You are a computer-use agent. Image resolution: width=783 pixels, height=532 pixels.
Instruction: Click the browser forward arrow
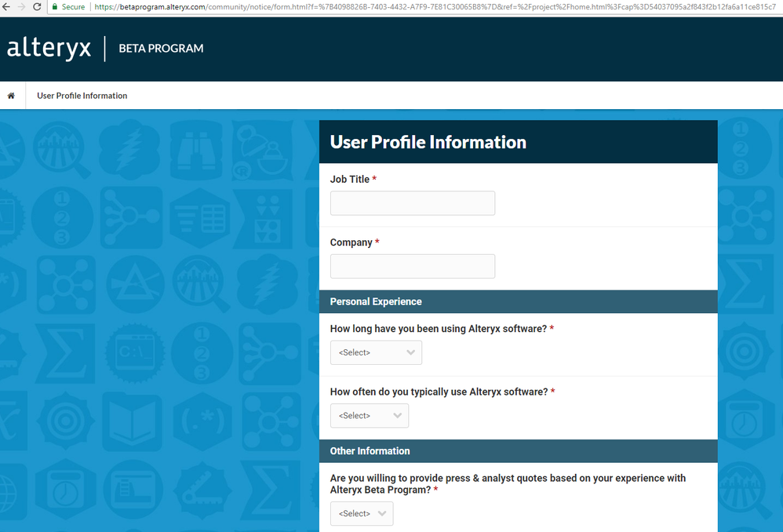click(21, 7)
